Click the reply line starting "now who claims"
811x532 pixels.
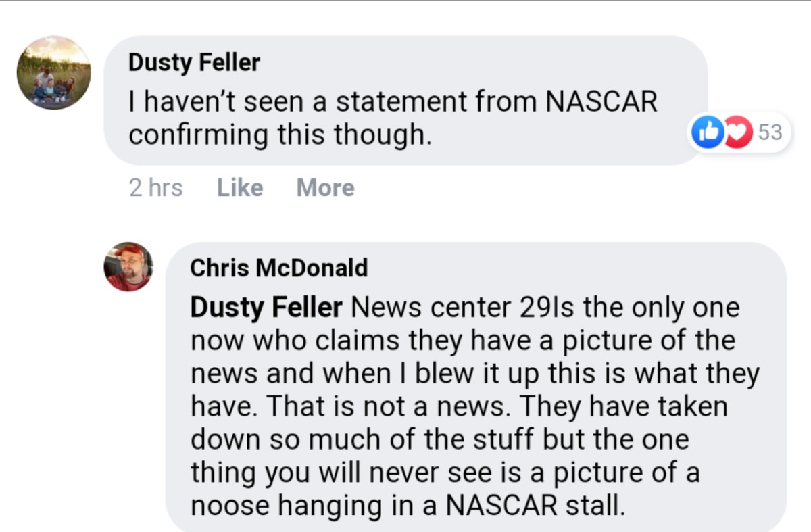click(x=462, y=341)
